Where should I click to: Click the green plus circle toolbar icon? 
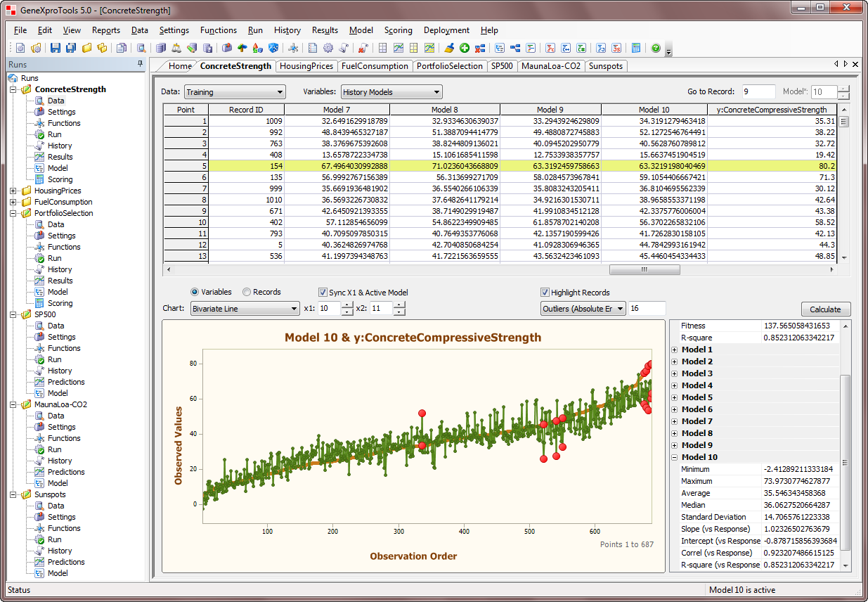pos(465,49)
